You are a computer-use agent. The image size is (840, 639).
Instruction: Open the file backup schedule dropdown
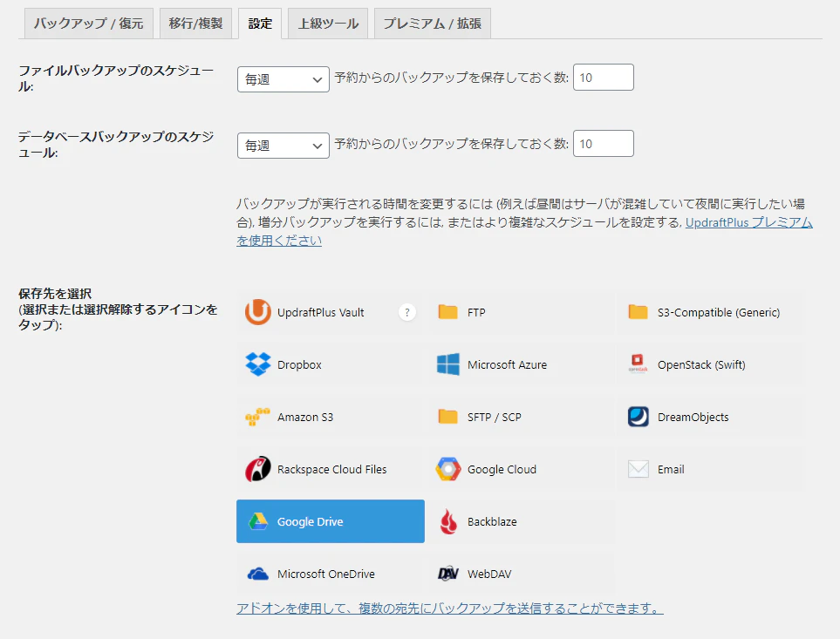[283, 79]
